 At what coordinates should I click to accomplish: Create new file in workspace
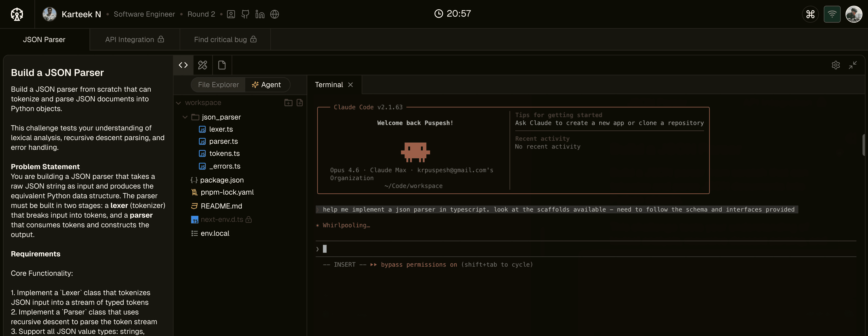click(x=299, y=103)
